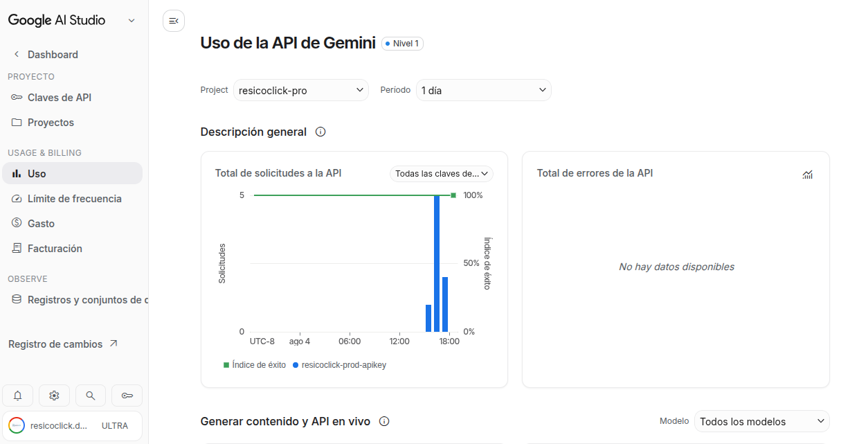Click 'Uso de la API de Gemini' heading
The image size is (868, 444).
(x=288, y=43)
